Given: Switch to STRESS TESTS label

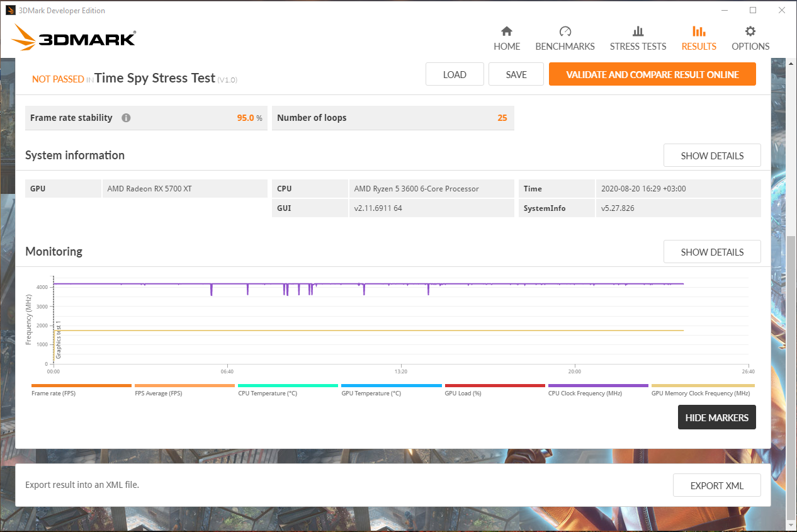Looking at the screenshot, I should pyautogui.click(x=638, y=47).
